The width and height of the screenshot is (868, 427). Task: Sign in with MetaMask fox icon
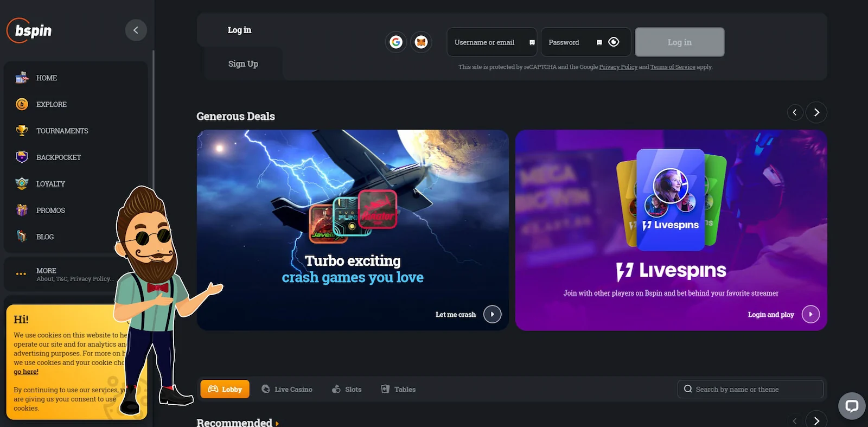pyautogui.click(x=421, y=42)
